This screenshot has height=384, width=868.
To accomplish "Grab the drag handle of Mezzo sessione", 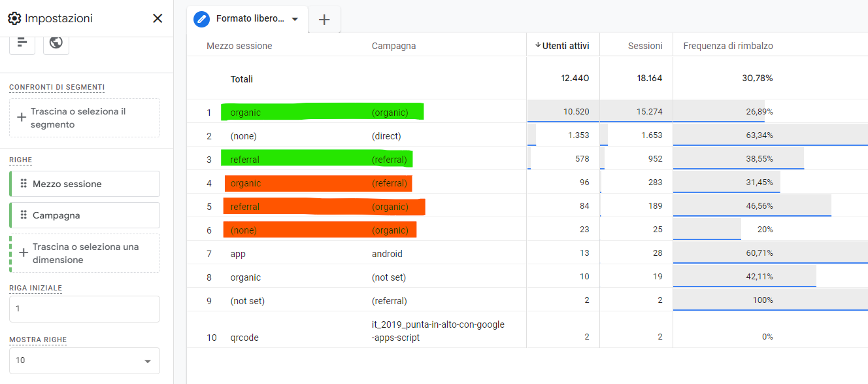I will [24, 184].
